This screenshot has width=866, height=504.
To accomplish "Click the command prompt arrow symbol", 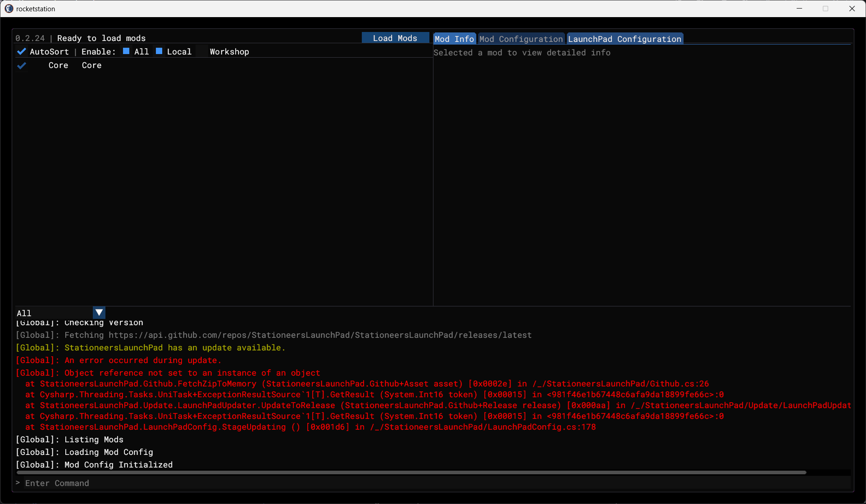I will click(x=18, y=483).
